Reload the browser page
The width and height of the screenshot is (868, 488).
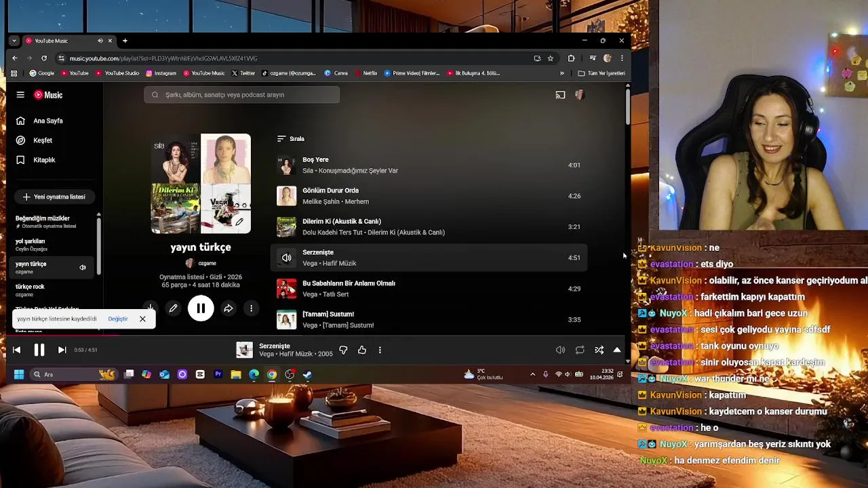point(44,58)
